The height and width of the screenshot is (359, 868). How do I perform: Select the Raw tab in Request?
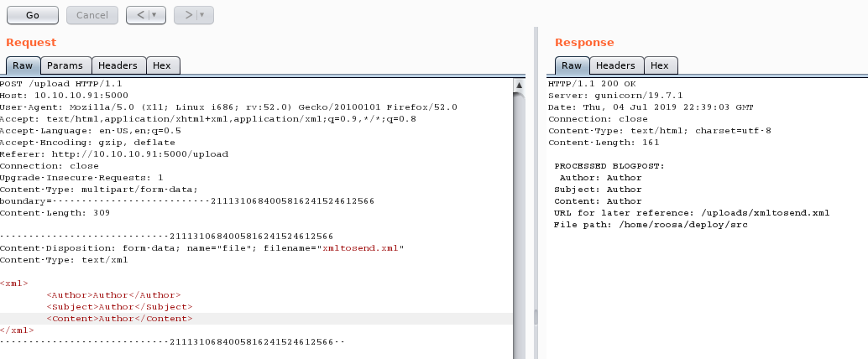point(23,65)
